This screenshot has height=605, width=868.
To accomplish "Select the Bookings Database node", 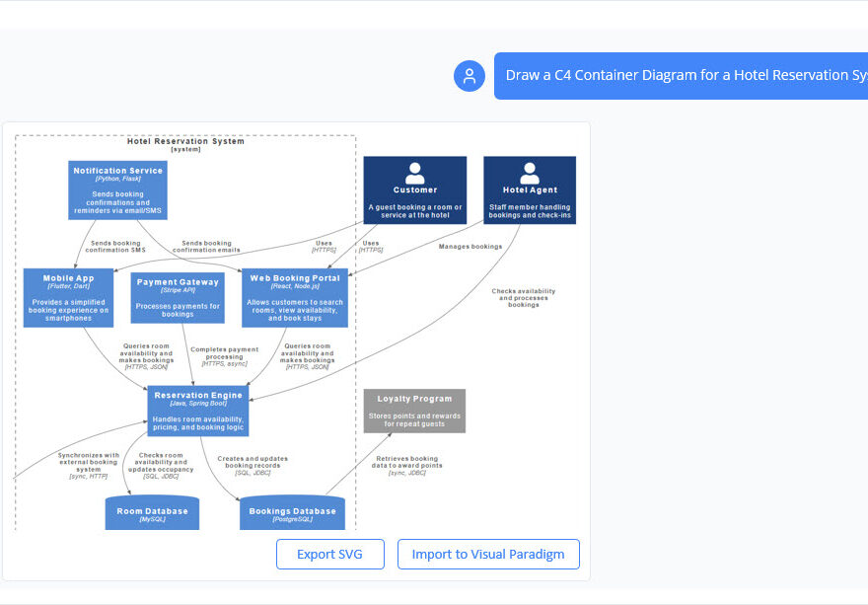I will coord(291,512).
